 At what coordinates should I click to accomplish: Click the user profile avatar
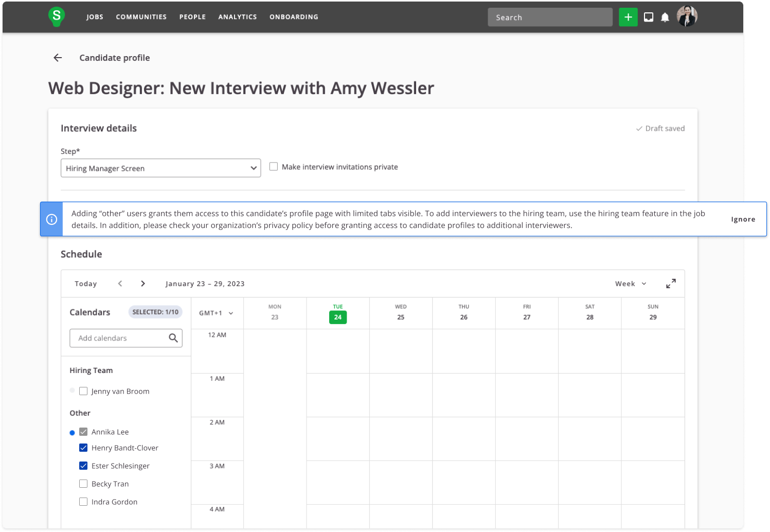point(687,17)
